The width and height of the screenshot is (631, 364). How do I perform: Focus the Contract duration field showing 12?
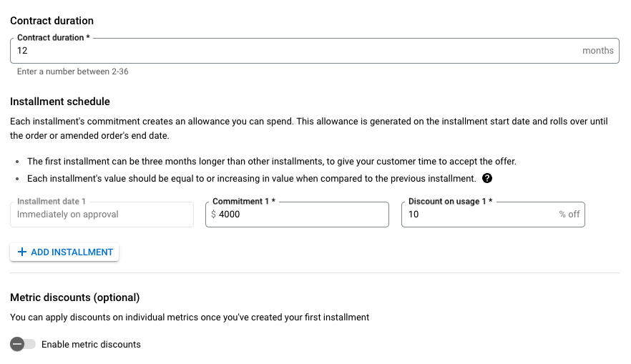315,51
